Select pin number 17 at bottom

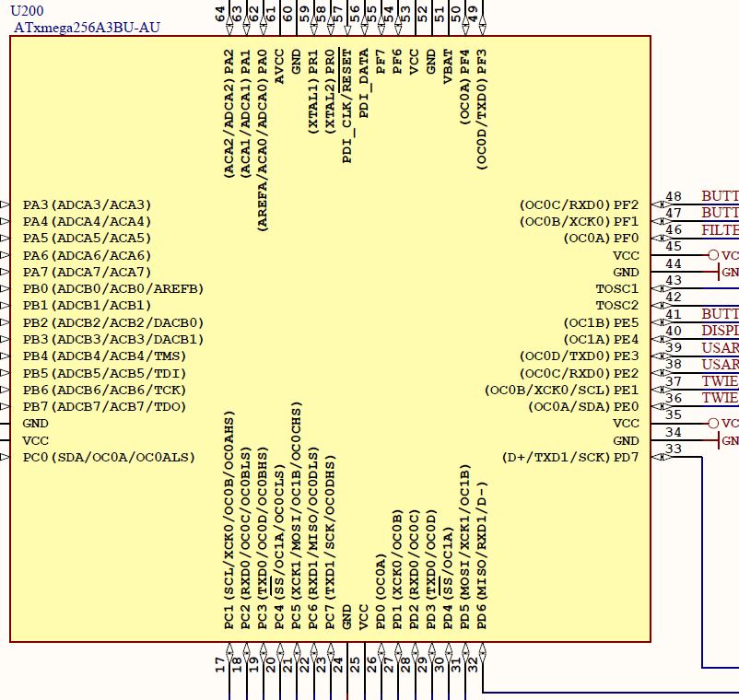pyautogui.click(x=220, y=665)
